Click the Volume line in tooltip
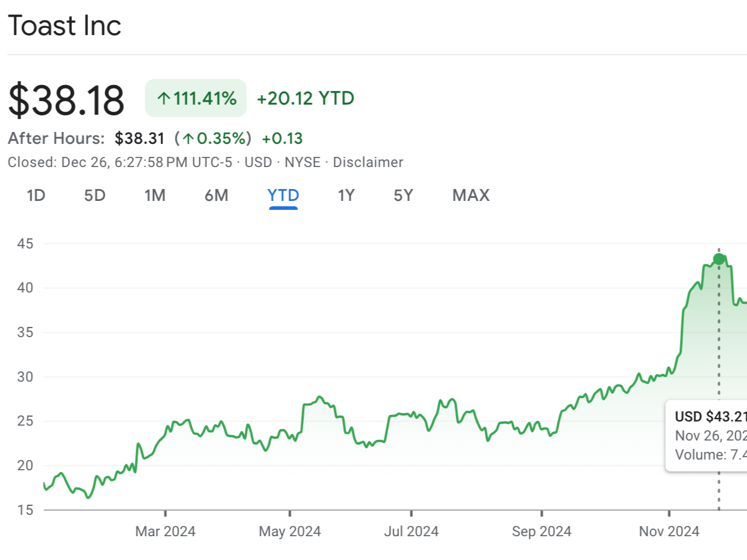Screen dimensions: 747x560 (x=711, y=455)
